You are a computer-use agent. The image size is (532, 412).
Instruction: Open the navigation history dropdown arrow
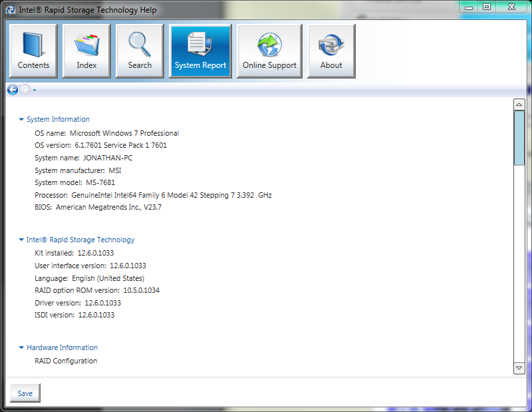click(x=35, y=91)
